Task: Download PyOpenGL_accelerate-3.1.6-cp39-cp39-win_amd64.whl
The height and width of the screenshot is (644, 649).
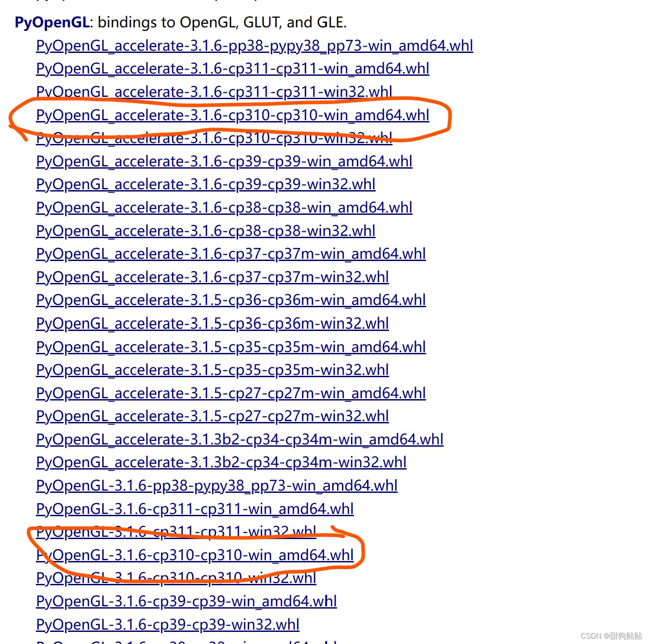Action: 224,161
